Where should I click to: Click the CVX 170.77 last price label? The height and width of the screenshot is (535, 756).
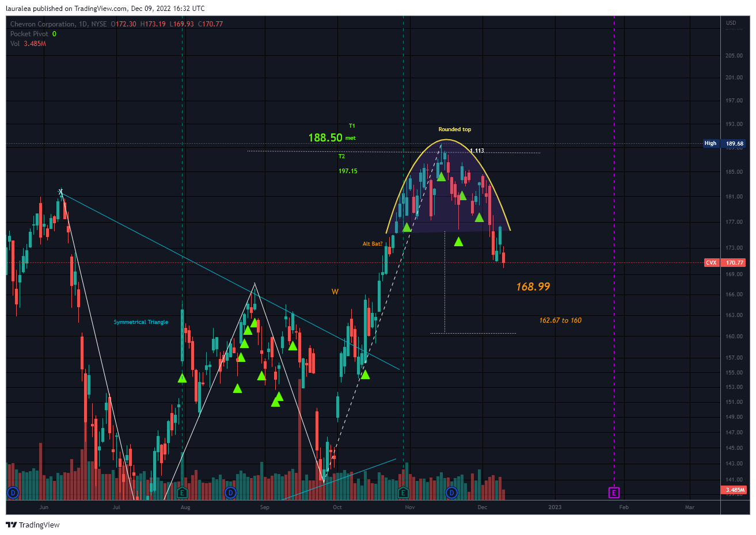point(725,262)
